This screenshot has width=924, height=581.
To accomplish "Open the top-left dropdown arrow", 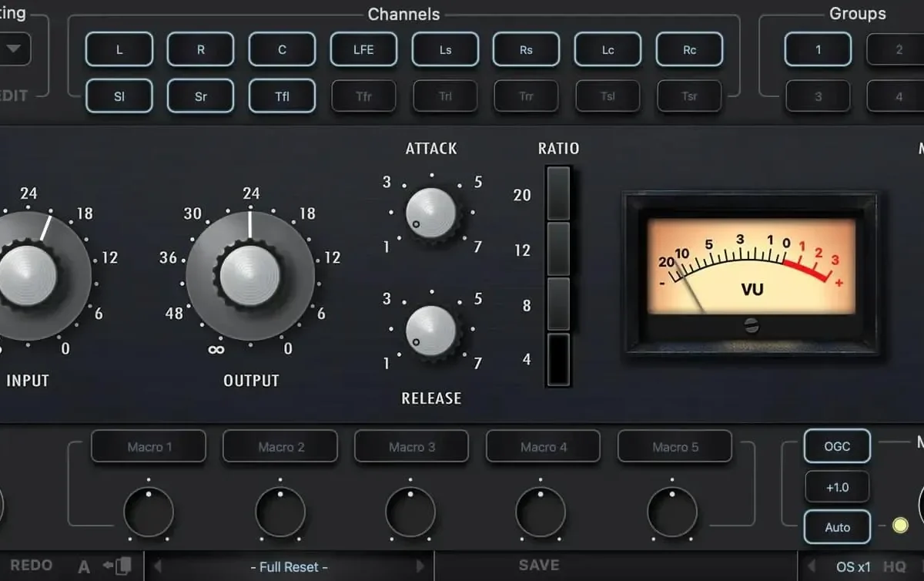I will [14, 49].
